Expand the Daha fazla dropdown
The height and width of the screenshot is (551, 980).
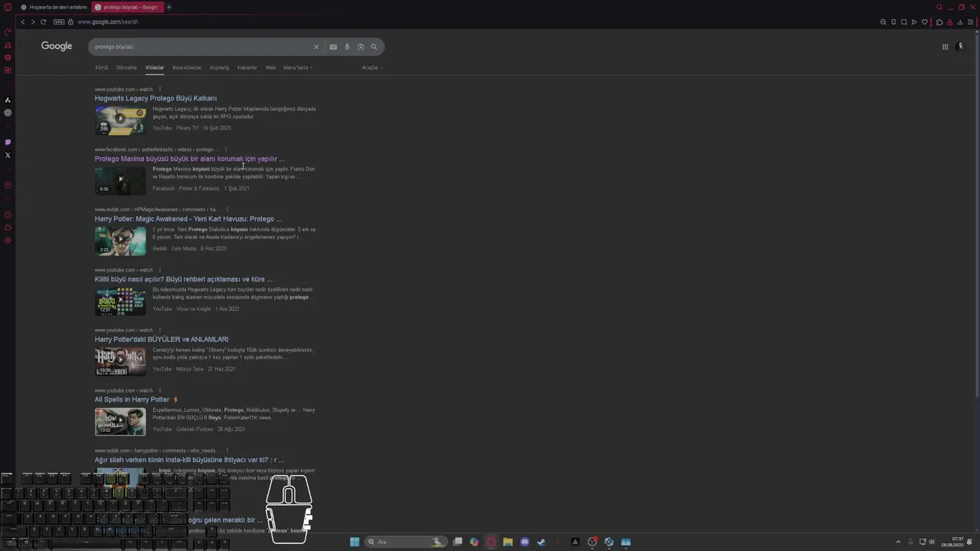pyautogui.click(x=298, y=67)
